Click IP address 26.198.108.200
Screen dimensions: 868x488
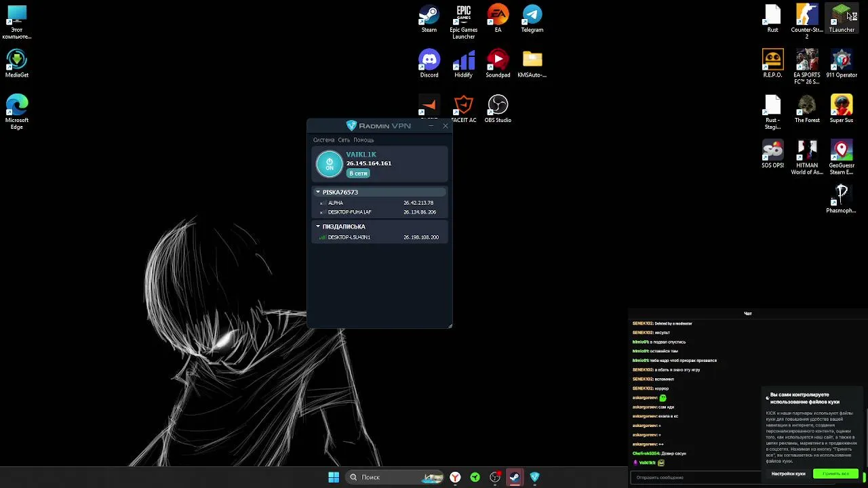pos(421,237)
